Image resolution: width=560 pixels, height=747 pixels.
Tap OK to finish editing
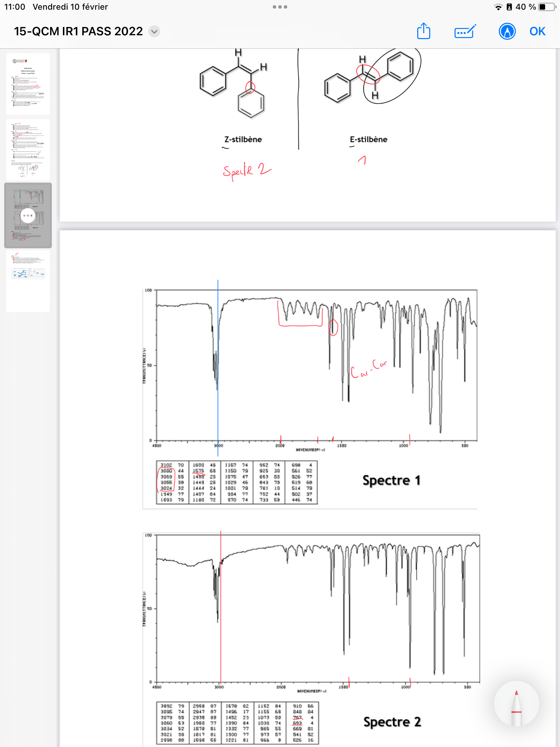click(x=537, y=31)
